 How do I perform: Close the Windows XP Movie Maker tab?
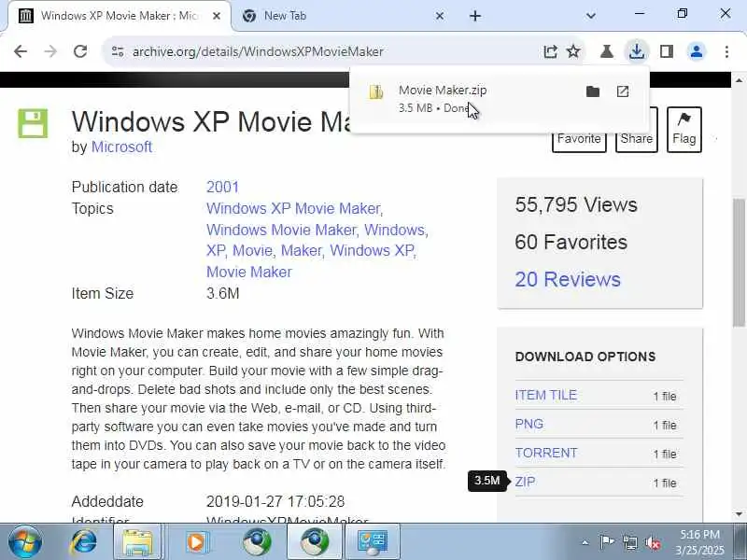217,16
